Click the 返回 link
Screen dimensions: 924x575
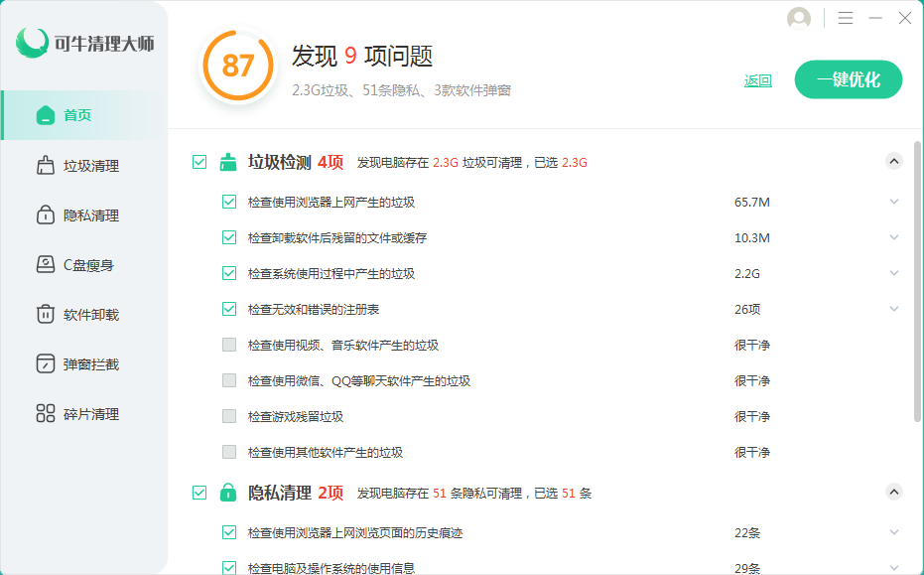click(758, 81)
